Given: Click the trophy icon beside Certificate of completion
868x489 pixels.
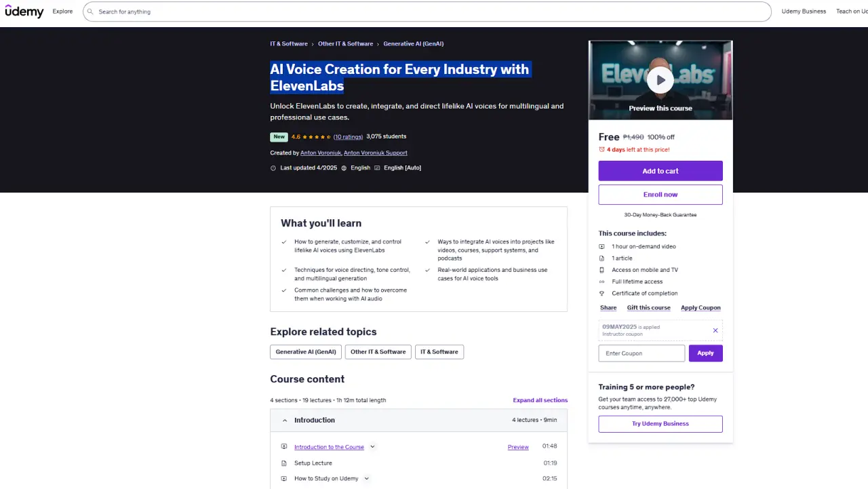Looking at the screenshot, I should tap(601, 294).
